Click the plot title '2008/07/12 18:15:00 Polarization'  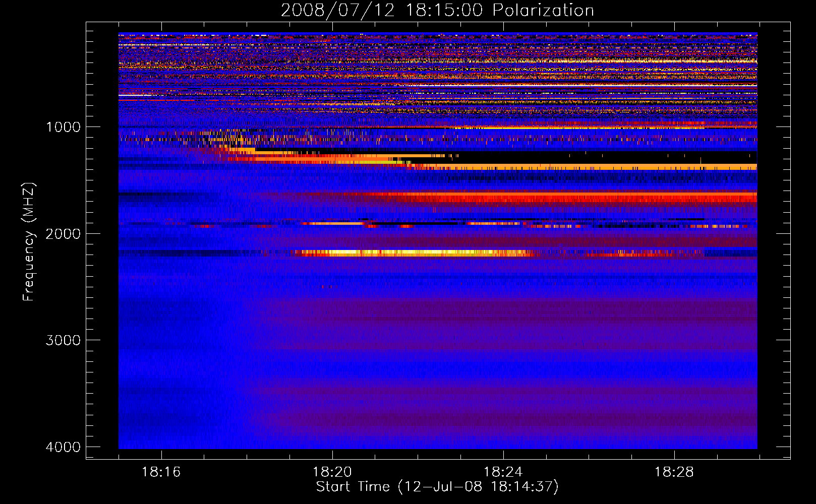[437, 10]
